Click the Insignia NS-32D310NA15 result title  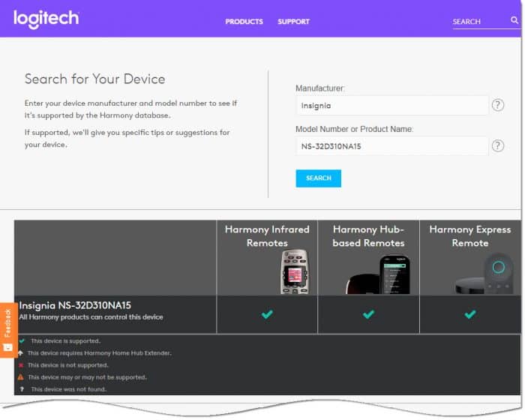(x=75, y=305)
